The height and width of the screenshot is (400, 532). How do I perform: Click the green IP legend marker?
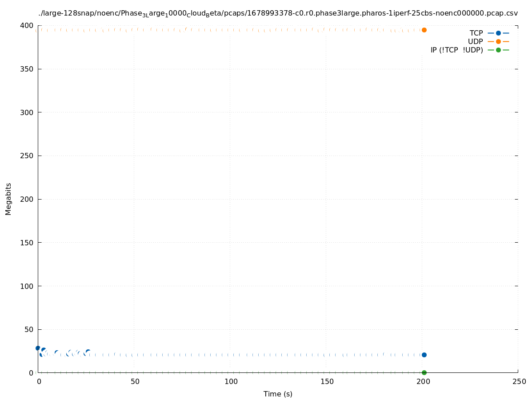[x=498, y=50]
